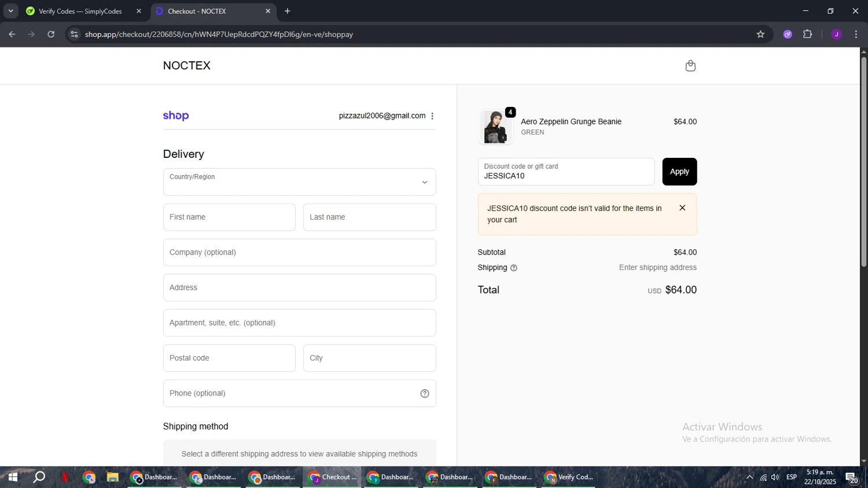Viewport: 868px width, 488px height.
Task: Expand the Country/Region dropdown
Action: pos(299,182)
